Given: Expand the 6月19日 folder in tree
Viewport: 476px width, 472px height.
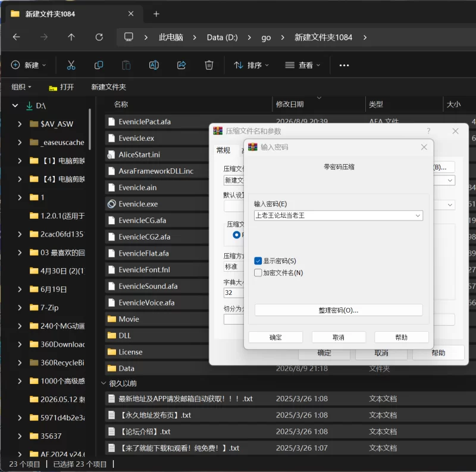Looking at the screenshot, I should click(x=20, y=290).
